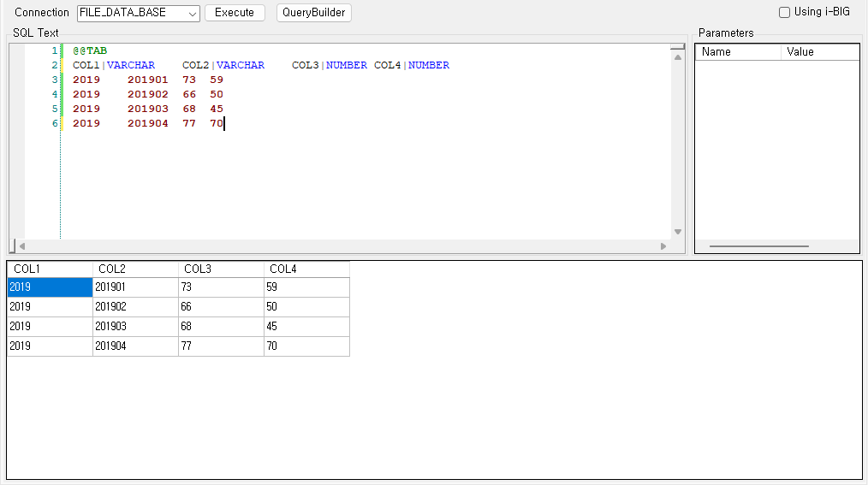Click the @@TAB line in SQL editor

point(90,51)
